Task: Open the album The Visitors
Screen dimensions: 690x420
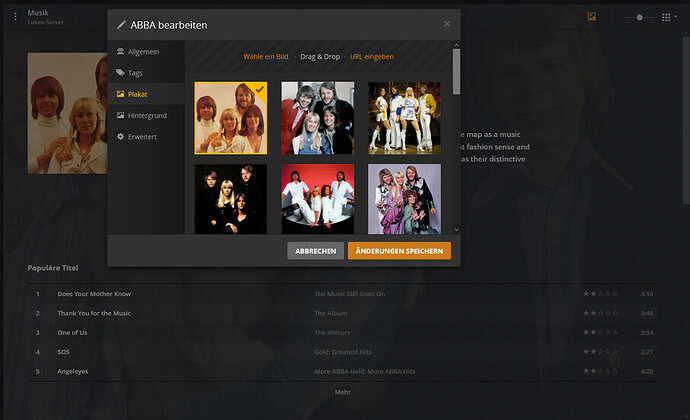Action: pos(332,332)
